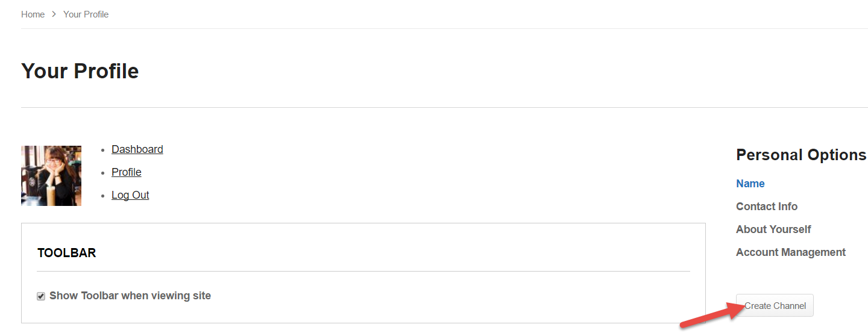Screen dimensions: 868x333
Task: Click the Show Toolbar when viewing site label
Action: pos(130,296)
